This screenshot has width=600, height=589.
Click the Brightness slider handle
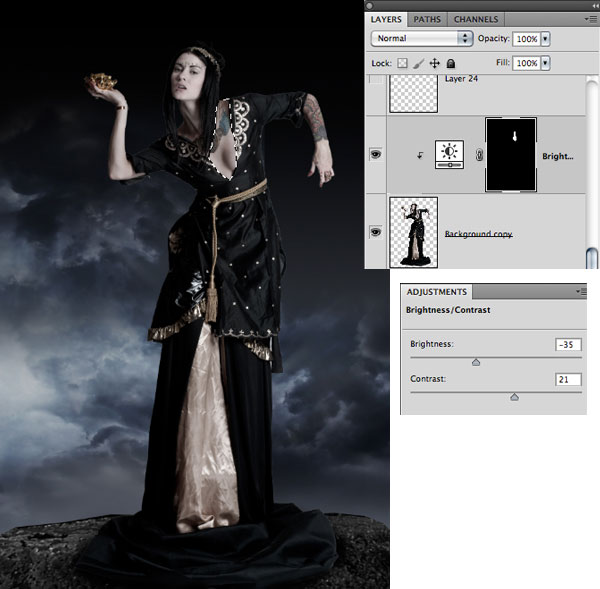click(x=476, y=362)
